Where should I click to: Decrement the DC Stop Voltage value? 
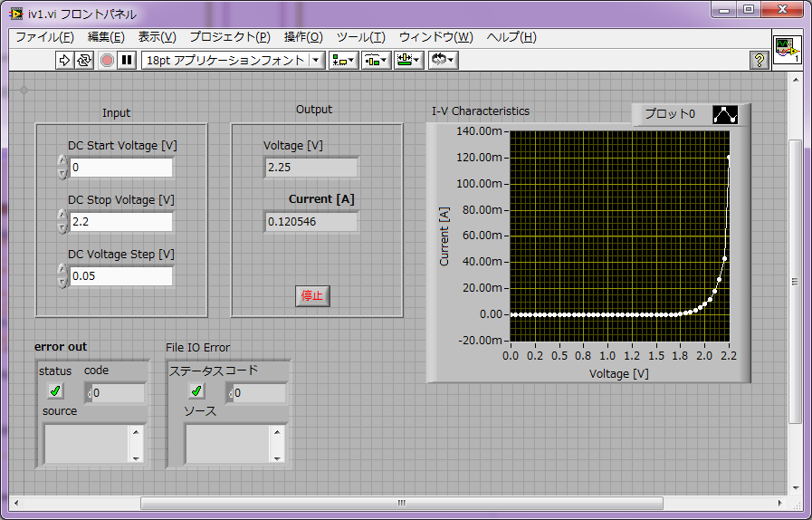coord(62,227)
